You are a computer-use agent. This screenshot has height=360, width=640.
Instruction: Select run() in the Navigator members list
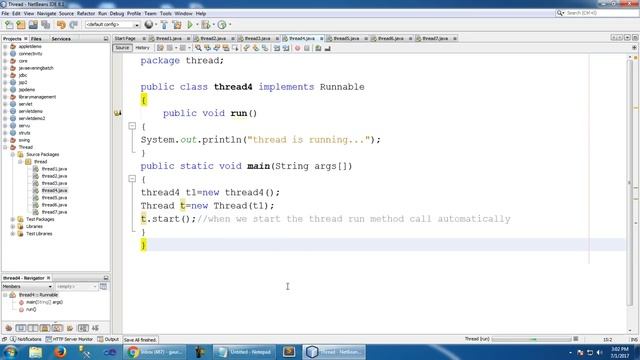[31, 309]
